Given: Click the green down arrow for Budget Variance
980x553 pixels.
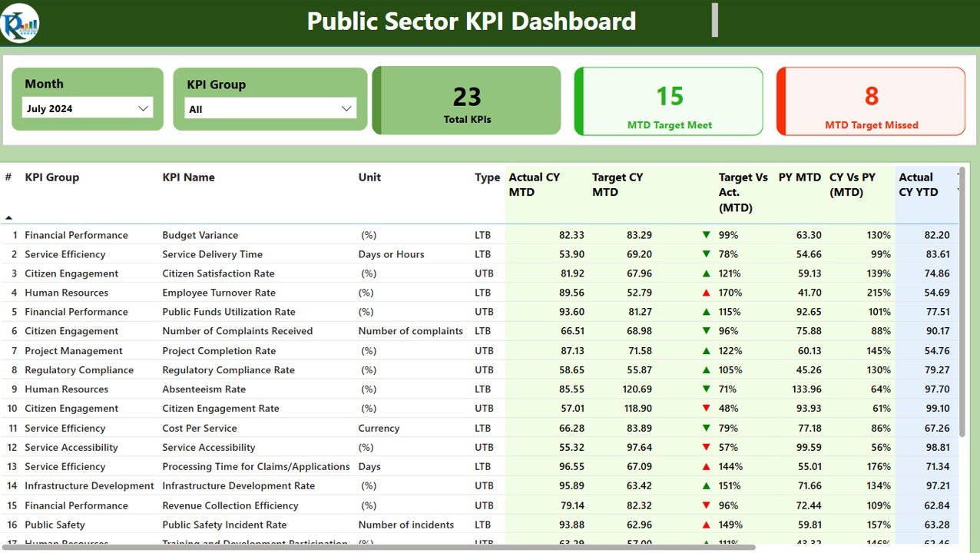Looking at the screenshot, I should click(x=706, y=235).
